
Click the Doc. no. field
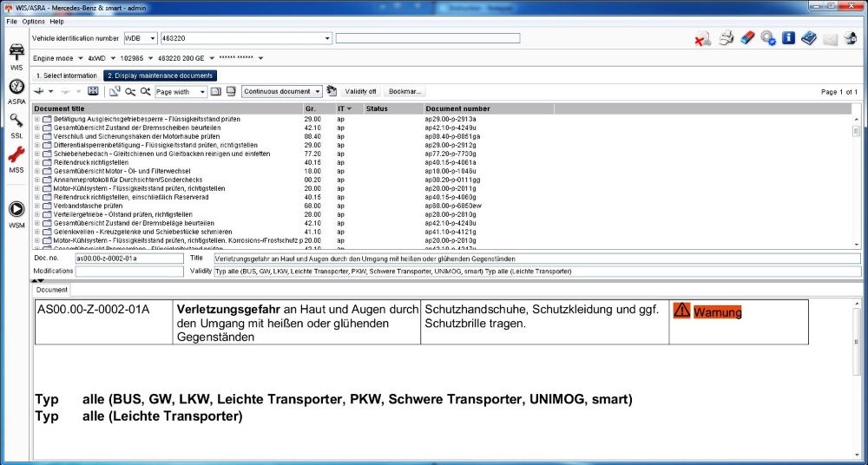tap(129, 259)
